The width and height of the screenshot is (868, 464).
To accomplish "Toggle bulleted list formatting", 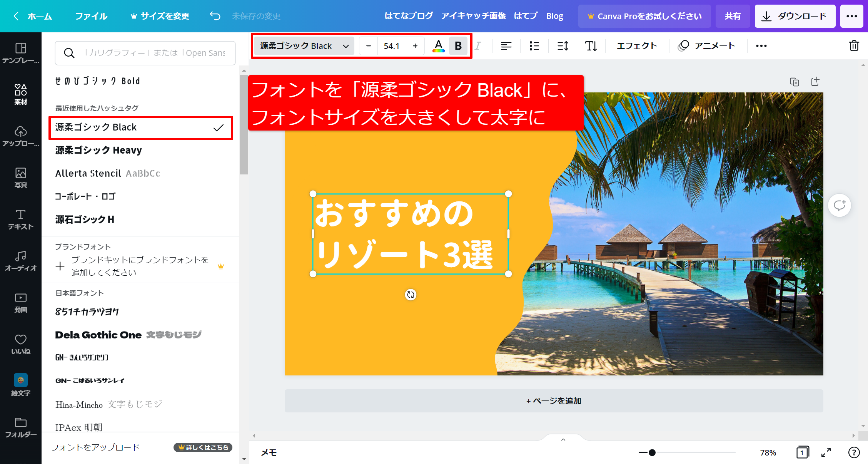I will tap(534, 46).
